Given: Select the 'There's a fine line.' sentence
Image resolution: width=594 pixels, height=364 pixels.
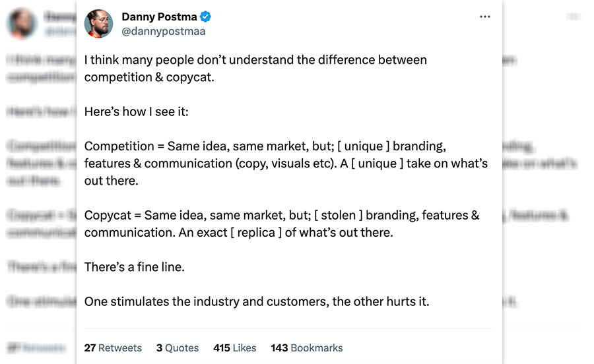Looking at the screenshot, I should point(135,267).
